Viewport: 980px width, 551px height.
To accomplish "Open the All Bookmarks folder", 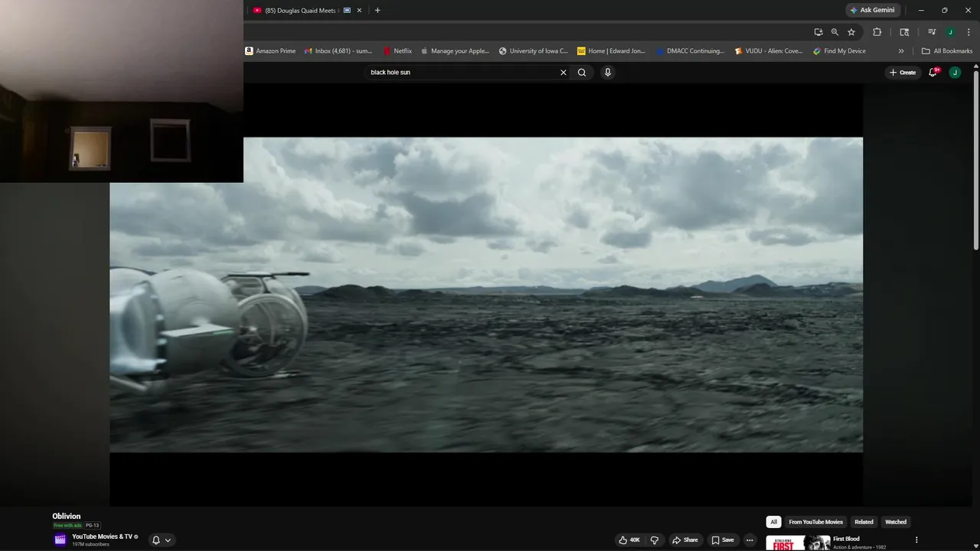I will click(947, 51).
